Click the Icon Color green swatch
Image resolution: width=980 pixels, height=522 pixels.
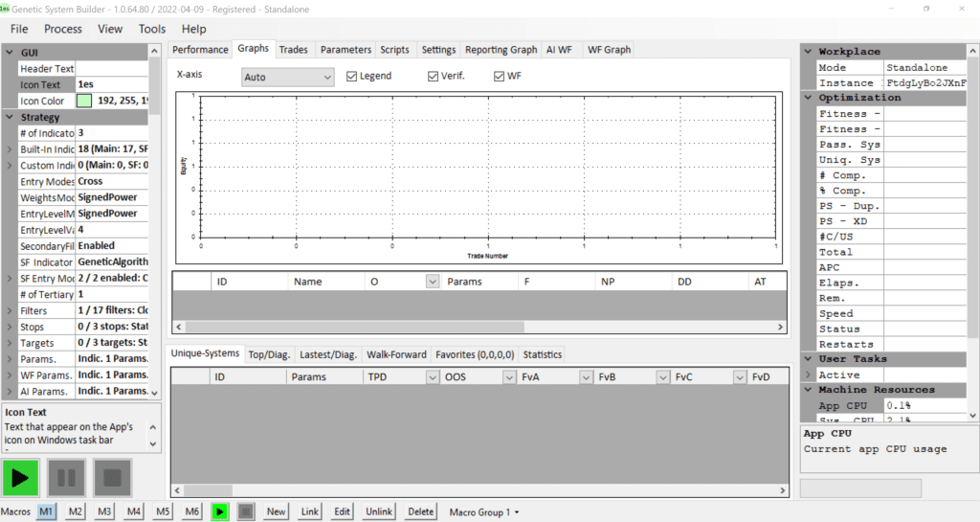click(83, 101)
